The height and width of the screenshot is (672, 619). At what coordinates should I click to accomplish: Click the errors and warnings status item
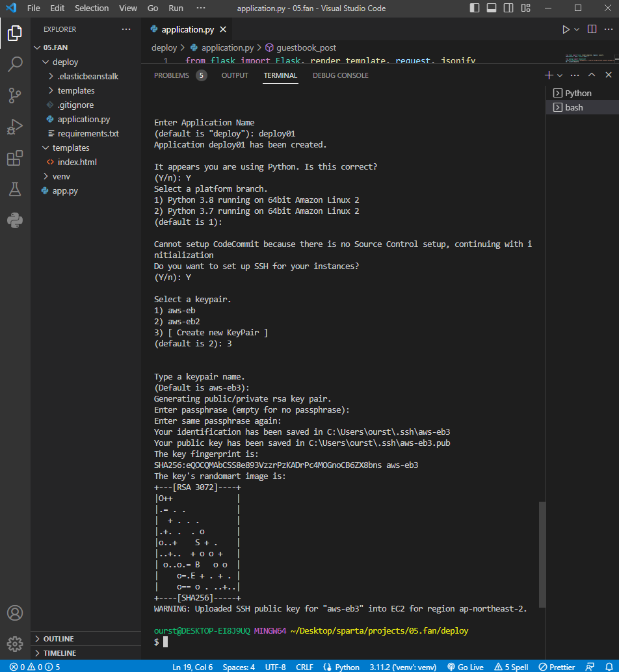point(34,667)
